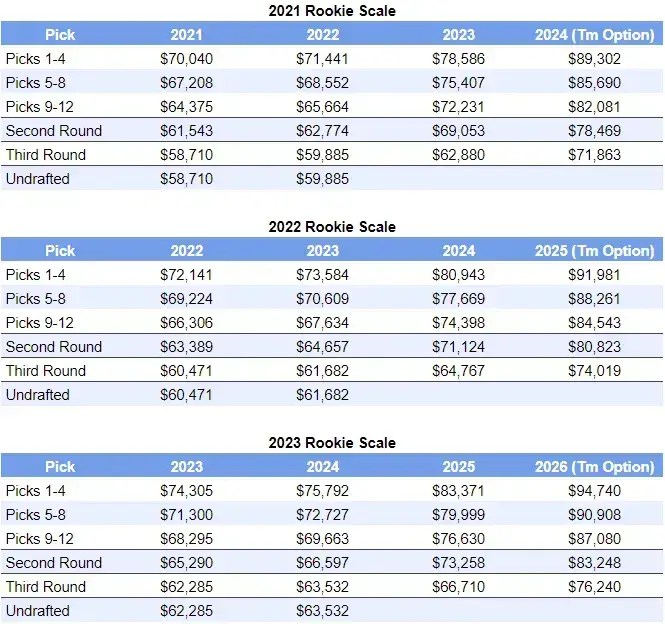Viewport: 665px width, 624px height.
Task: Click the $72,141 cell
Action: (x=186, y=275)
